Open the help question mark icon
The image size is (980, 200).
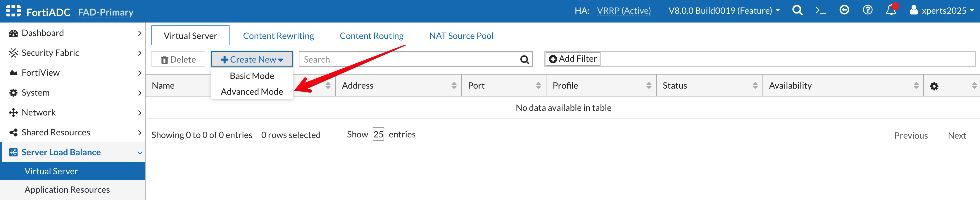(867, 10)
